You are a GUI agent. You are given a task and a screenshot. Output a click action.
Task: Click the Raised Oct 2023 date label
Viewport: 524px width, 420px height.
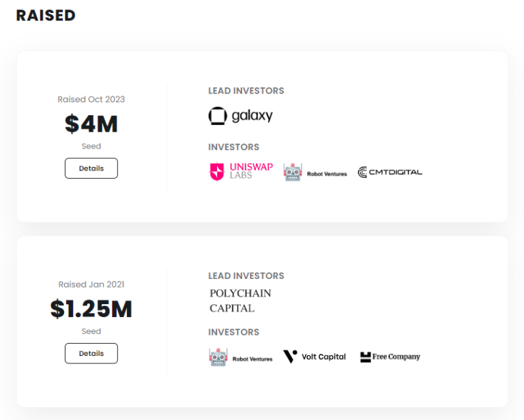[x=91, y=99]
